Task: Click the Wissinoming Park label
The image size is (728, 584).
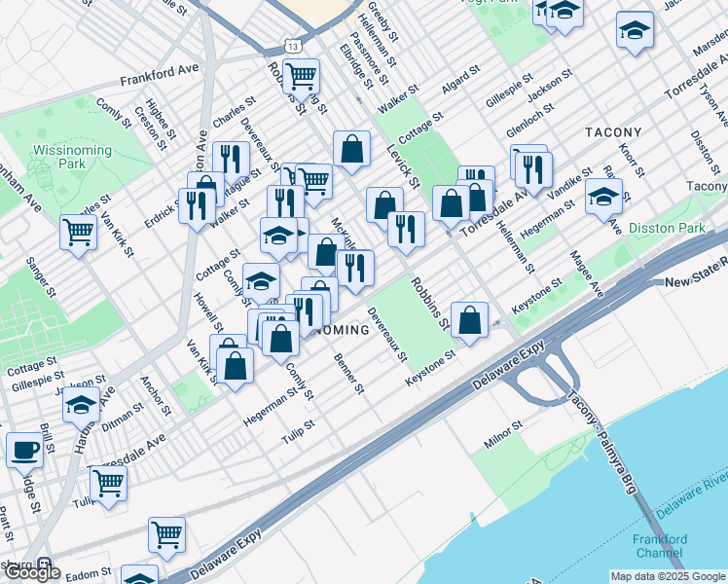Action: pyautogui.click(x=72, y=157)
